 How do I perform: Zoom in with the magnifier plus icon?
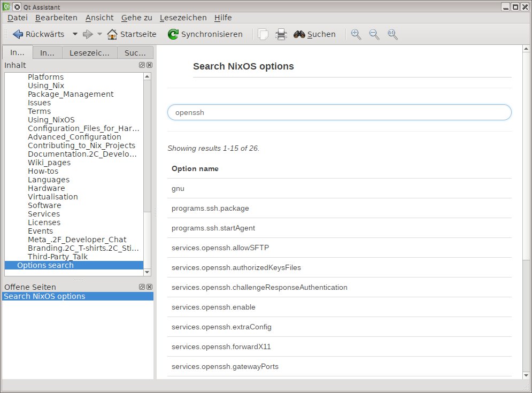pos(356,34)
